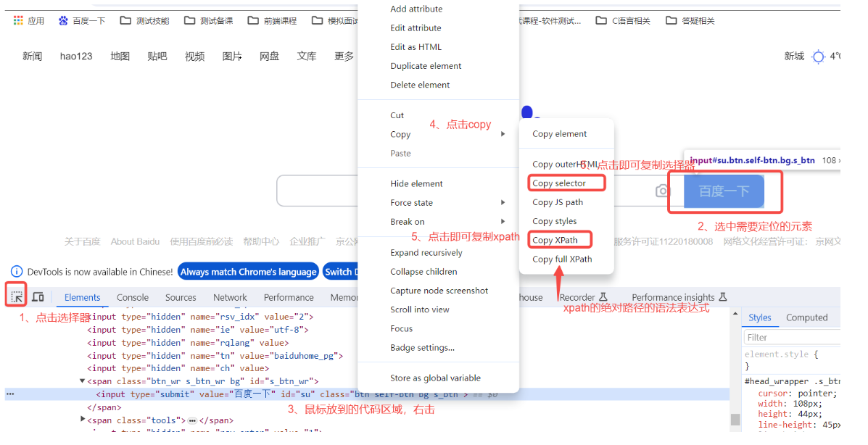Viewport: 868px width, 445px height.
Task: Choose Copy styles
Action: click(x=555, y=221)
